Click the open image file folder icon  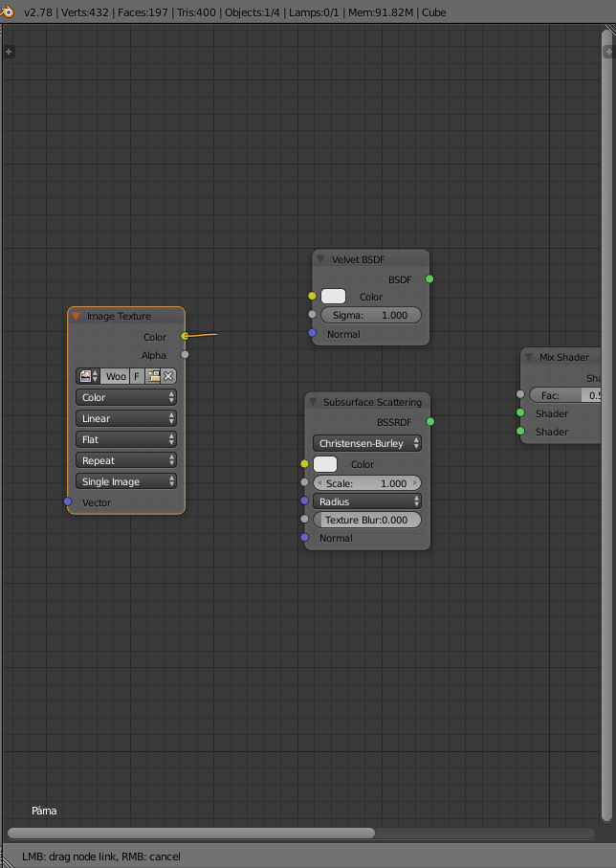click(153, 376)
